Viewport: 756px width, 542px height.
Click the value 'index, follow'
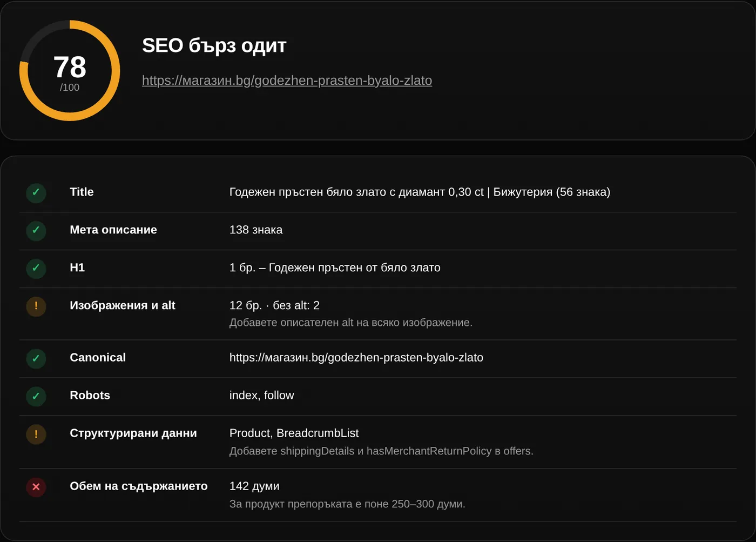262,395
